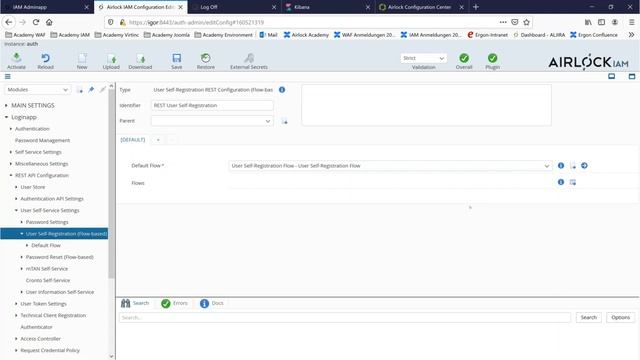The height and width of the screenshot is (360, 640).
Task: Select Request Credential Policy item
Action: tap(50, 350)
